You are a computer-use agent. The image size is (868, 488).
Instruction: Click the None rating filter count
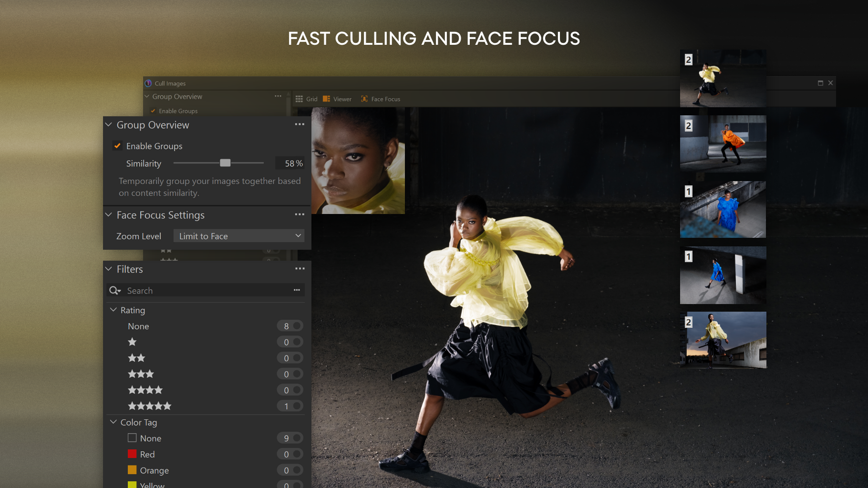[x=289, y=326]
